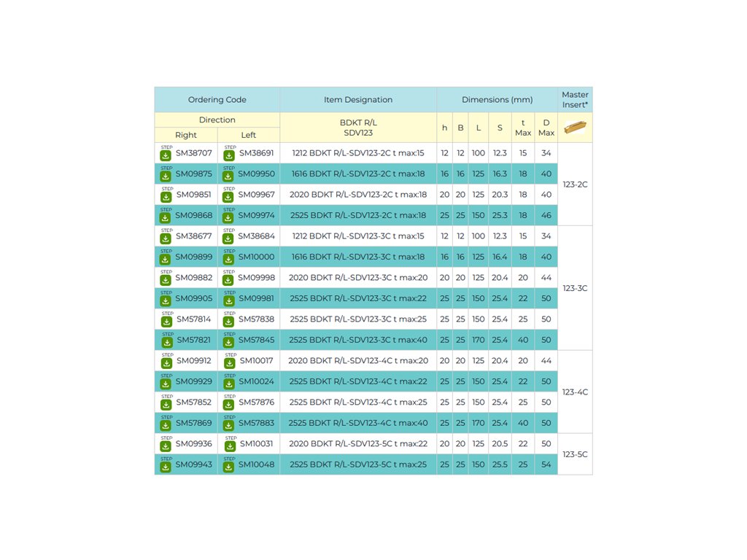Open ordering code SM09851 link
This screenshot has width=747, height=560.
click(193, 195)
